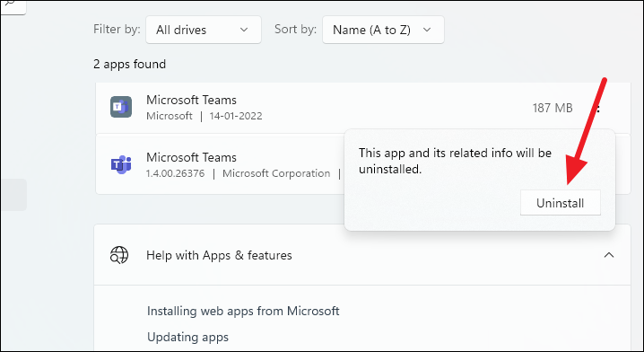
Task: Click the Help with Apps & features heading
Action: (219, 255)
